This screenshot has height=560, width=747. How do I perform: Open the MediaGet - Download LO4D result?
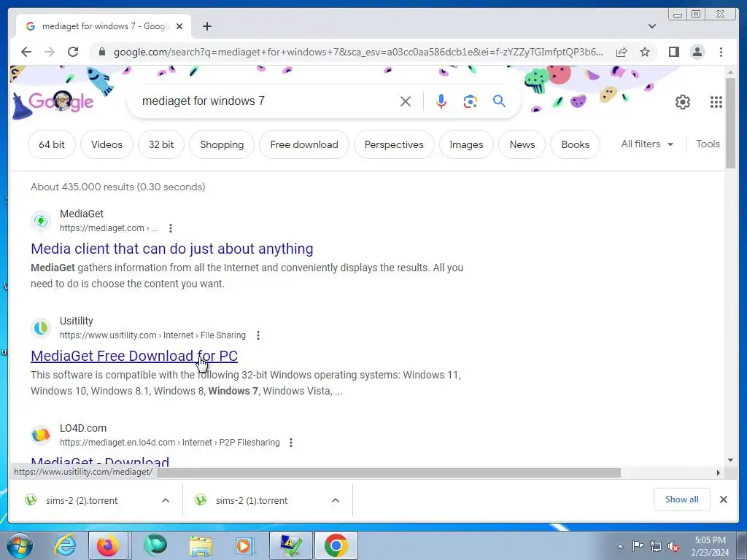tap(100, 461)
